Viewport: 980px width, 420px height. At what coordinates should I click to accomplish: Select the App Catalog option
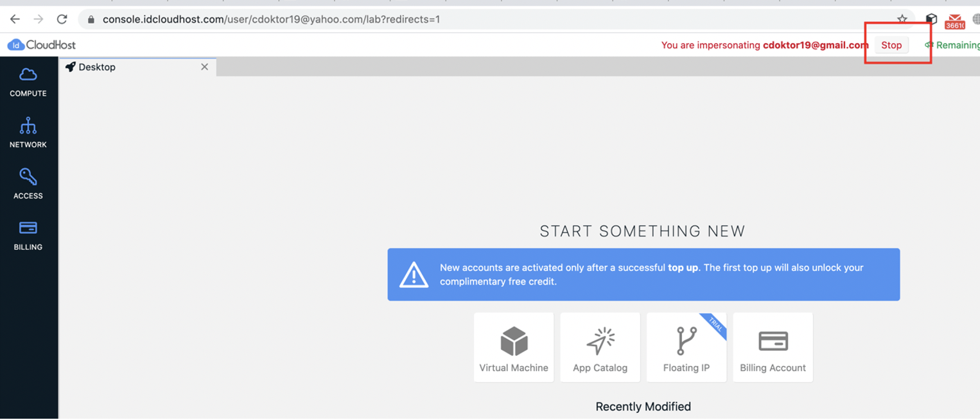click(x=600, y=347)
